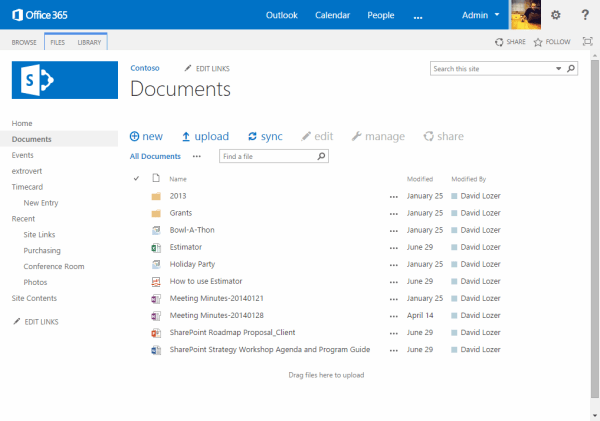Open the SharePoint Roadmap Proposal_Client document
Image resolution: width=600 pixels, height=421 pixels.
232,332
